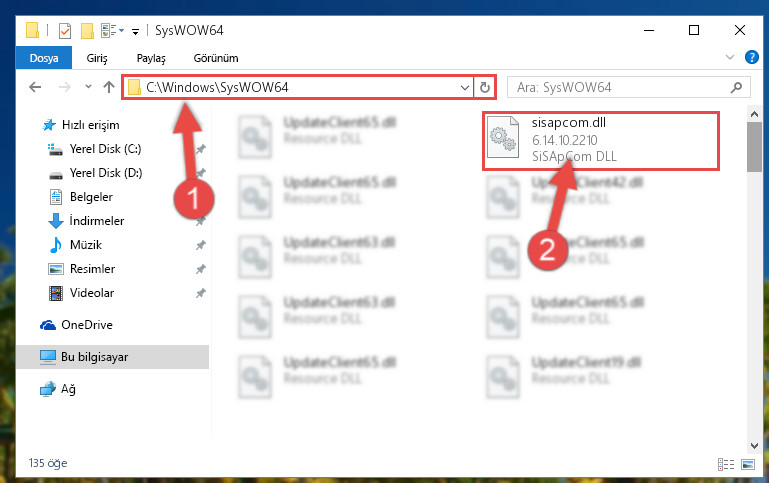
Task: Click the up one level arrow
Action: point(108,87)
